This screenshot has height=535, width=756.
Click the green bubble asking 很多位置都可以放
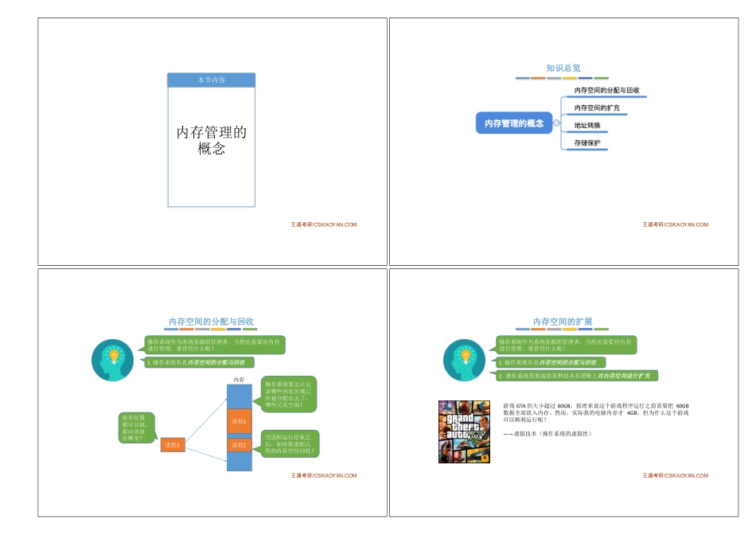[x=136, y=427]
